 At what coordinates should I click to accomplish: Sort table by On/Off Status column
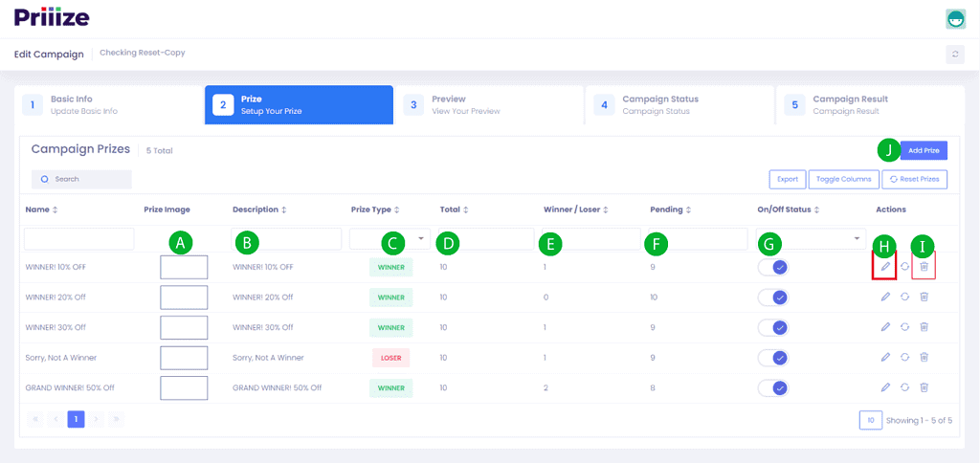[x=789, y=209]
